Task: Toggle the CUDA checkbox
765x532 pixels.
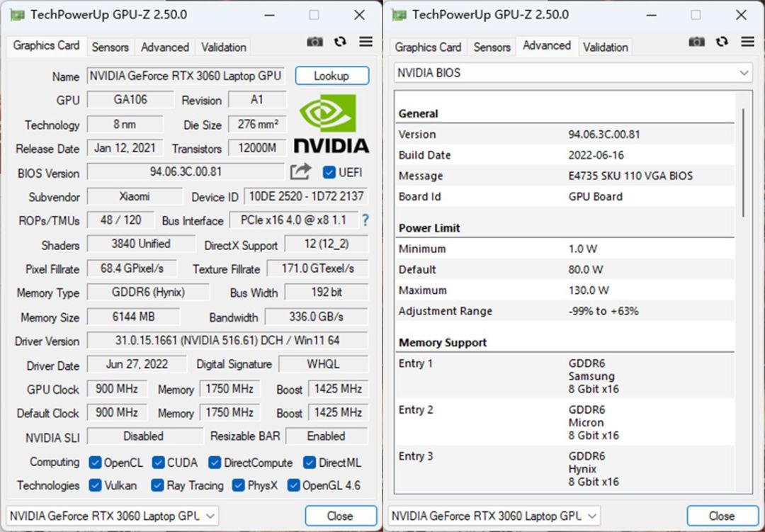Action: pos(158,462)
